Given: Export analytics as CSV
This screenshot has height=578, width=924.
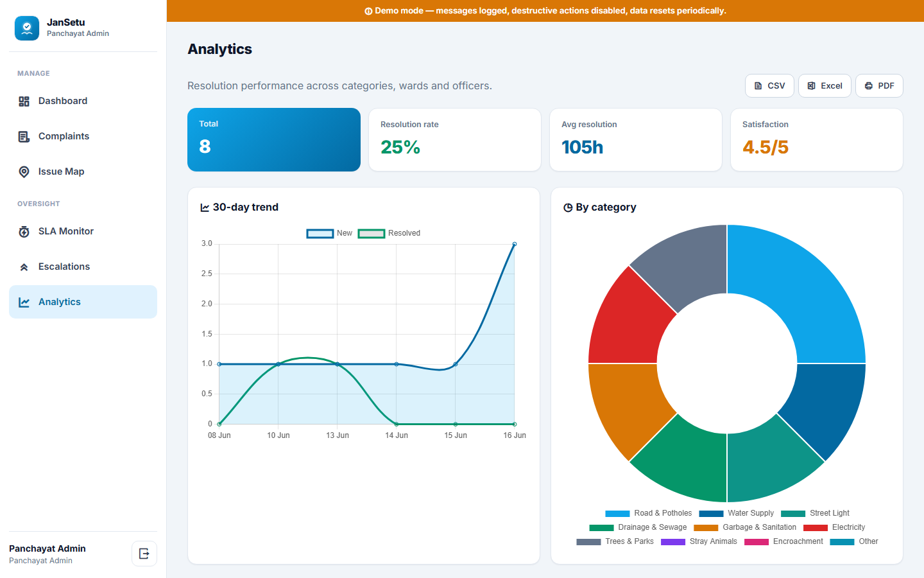Looking at the screenshot, I should 769,86.
